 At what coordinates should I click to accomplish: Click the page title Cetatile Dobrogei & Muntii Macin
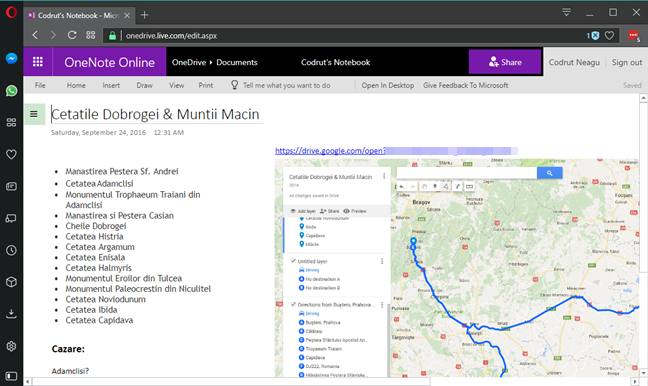click(x=156, y=114)
